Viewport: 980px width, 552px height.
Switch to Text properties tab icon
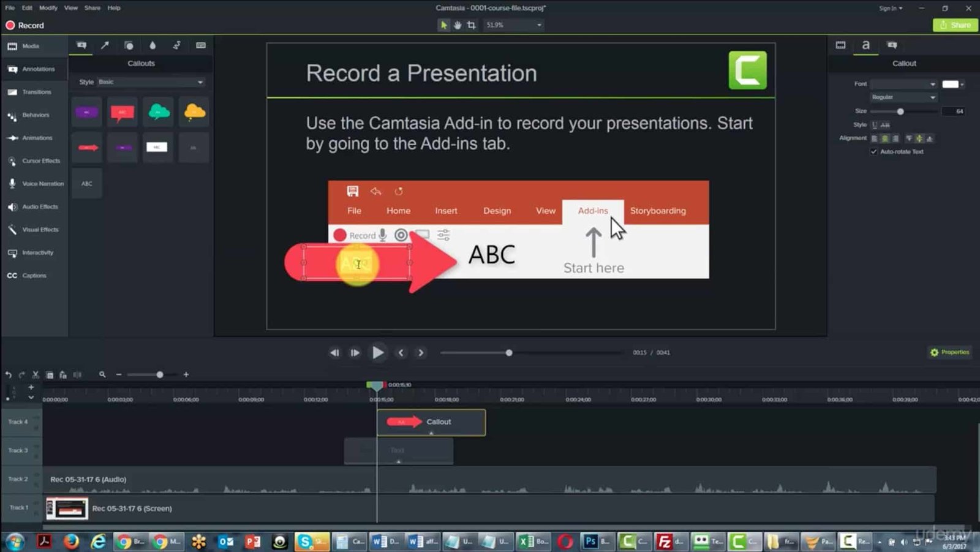(x=865, y=45)
